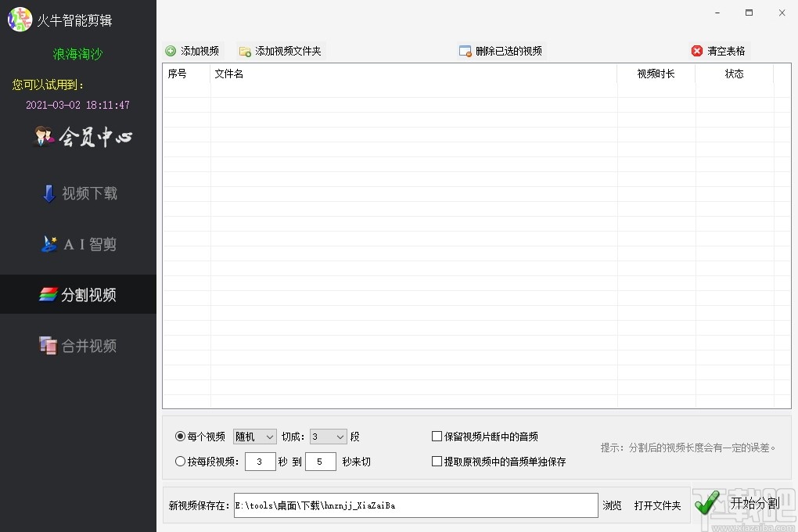Image resolution: width=798 pixels, height=532 pixels.
Task: Click the save path input field
Action: click(x=415, y=505)
